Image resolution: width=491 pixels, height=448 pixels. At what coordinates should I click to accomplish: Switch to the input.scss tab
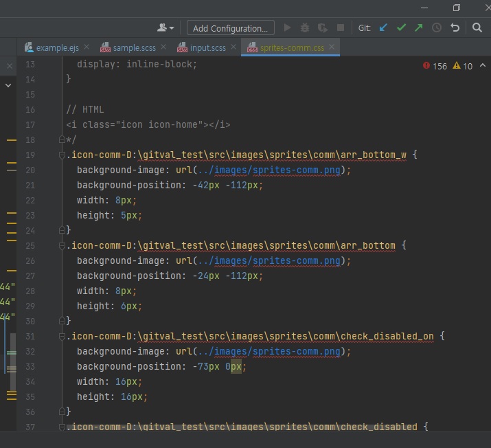[209, 47]
